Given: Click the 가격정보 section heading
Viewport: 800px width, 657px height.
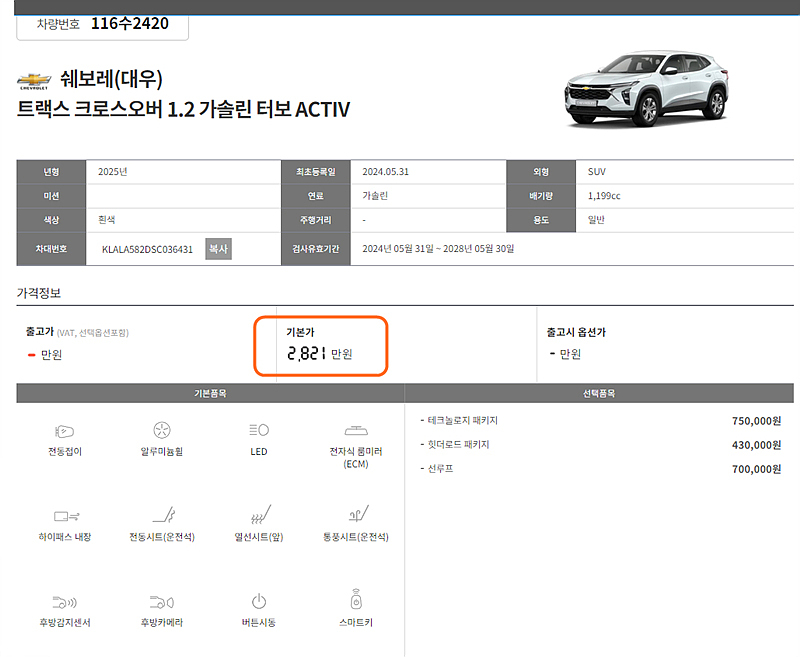Looking at the screenshot, I should coord(39,293).
